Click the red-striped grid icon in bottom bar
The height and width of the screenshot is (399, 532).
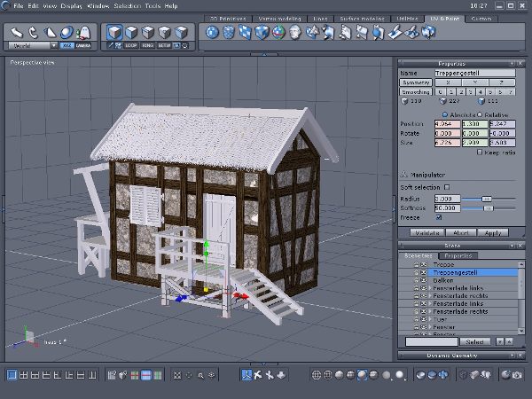(146, 375)
